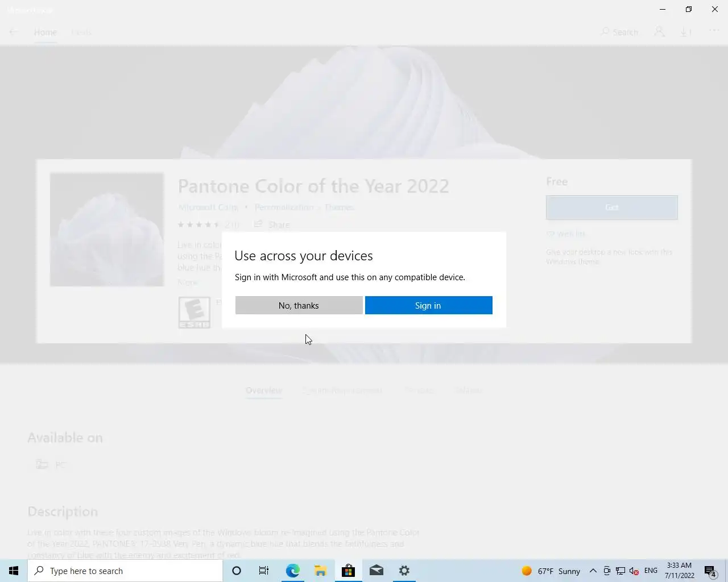Screen dimensions: 728x582
Task: Click the network tray icon
Action: click(621, 571)
